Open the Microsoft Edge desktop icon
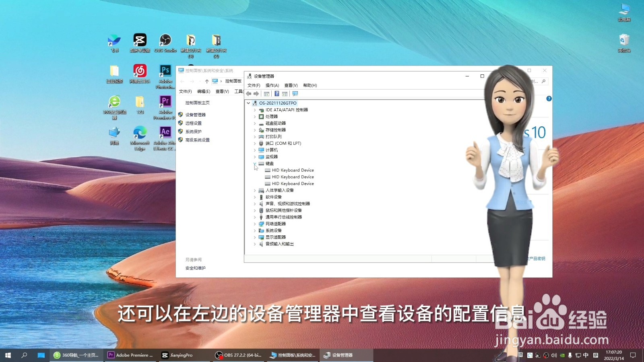Image resolution: width=644 pixels, height=362 pixels. coord(140,139)
